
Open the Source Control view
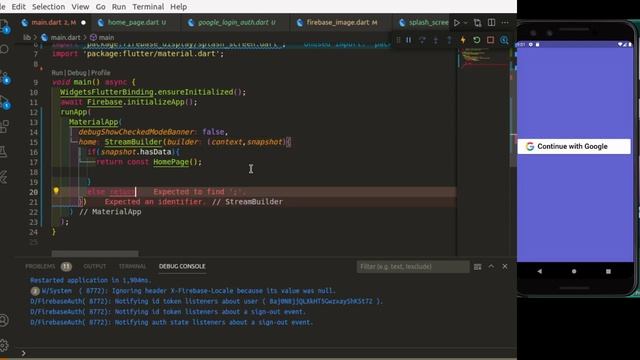point(5,77)
